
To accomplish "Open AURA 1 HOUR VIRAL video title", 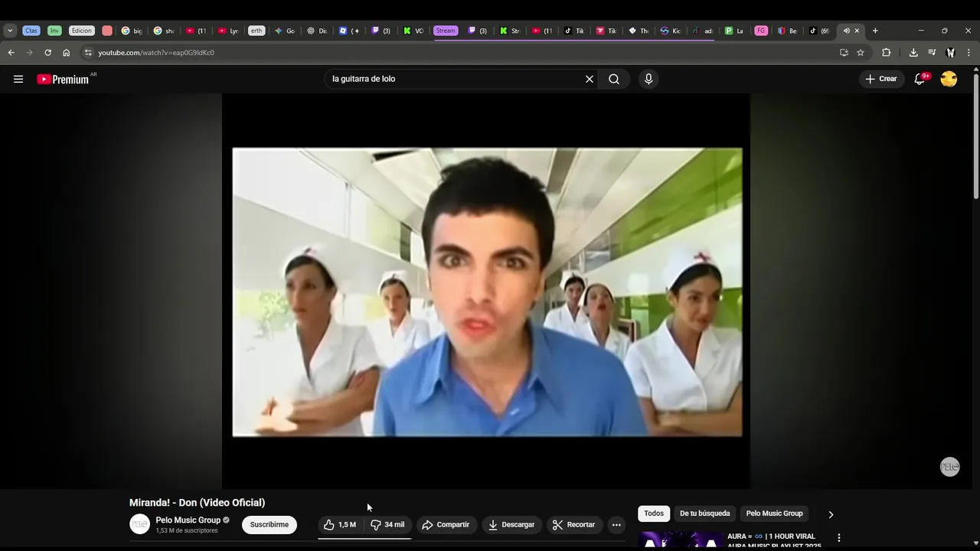I will 774,540.
